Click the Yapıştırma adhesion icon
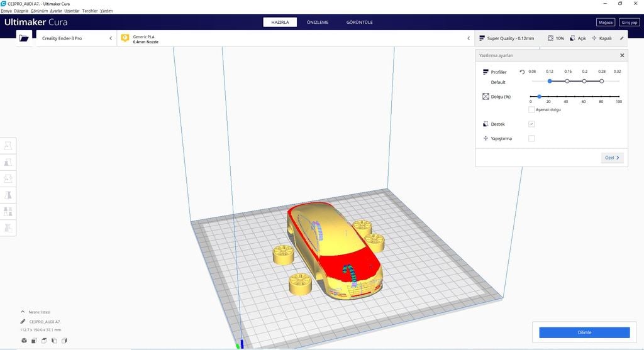644x350 pixels. pos(486,138)
